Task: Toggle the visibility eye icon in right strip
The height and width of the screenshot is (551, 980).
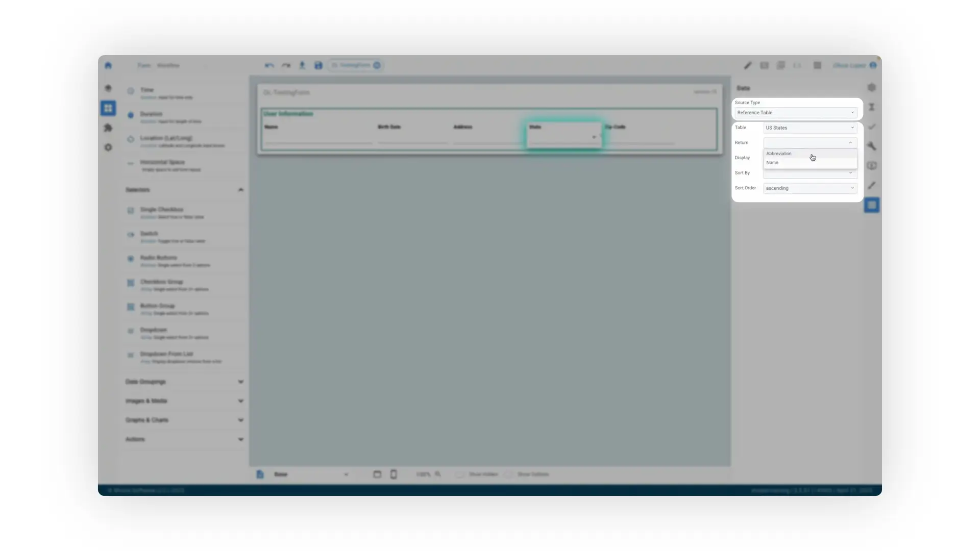Action: pos(873,166)
